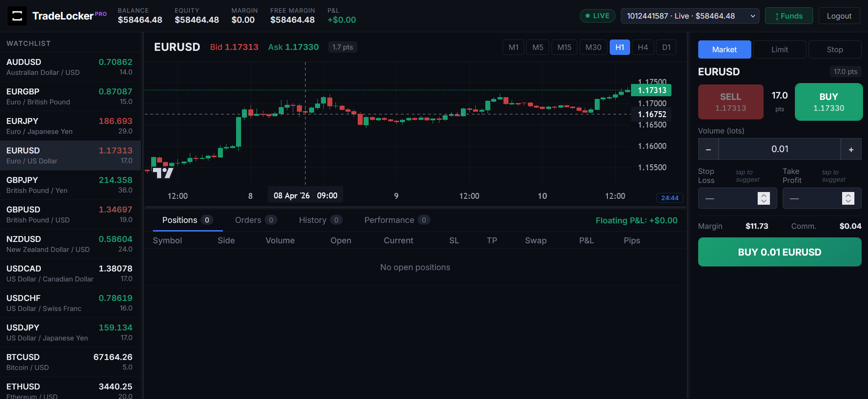Open the account selector dropdown
The image size is (868, 399).
tap(690, 16)
